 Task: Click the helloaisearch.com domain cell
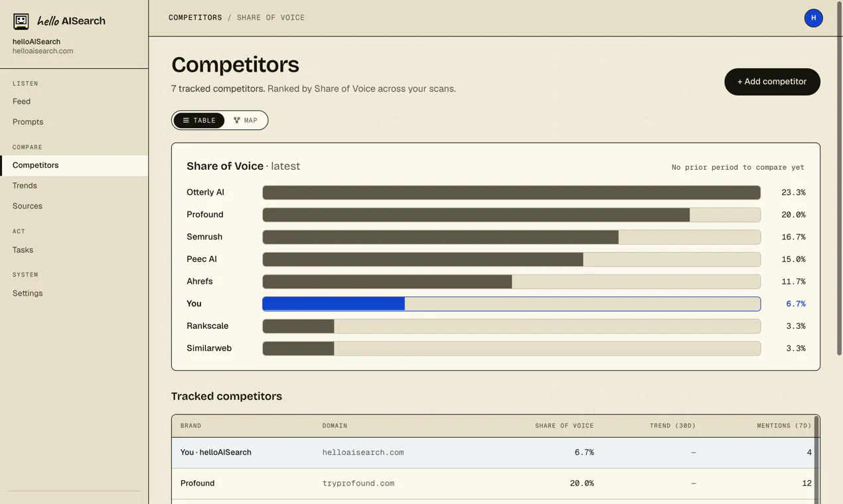click(363, 453)
